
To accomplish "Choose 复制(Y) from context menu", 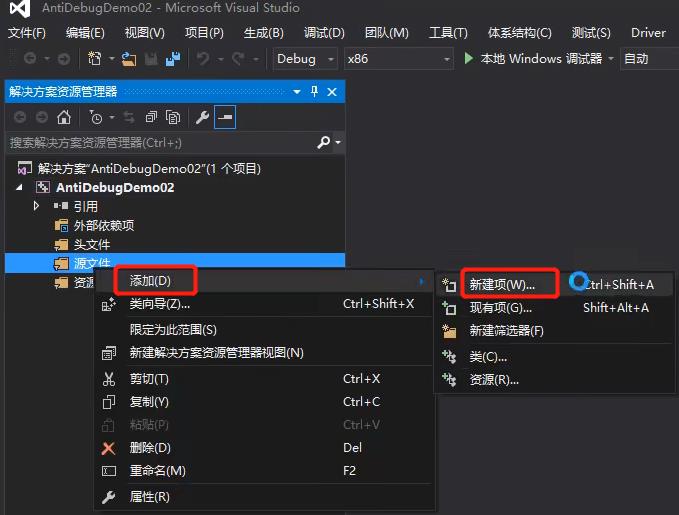I will point(264,402).
